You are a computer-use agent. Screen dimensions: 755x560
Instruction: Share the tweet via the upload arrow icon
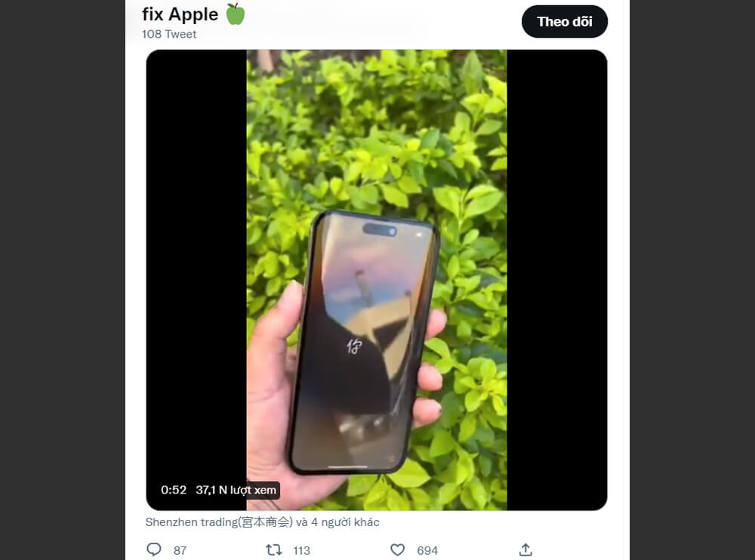(525, 550)
